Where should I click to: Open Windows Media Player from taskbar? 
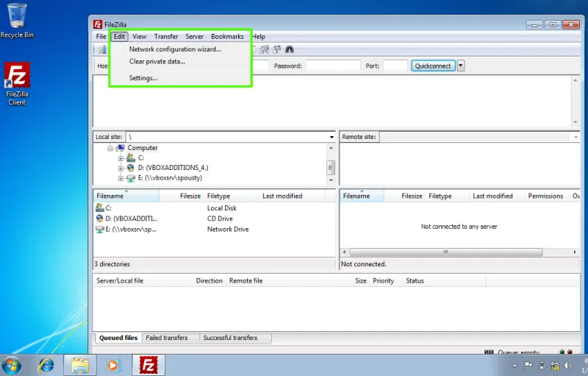tap(113, 365)
